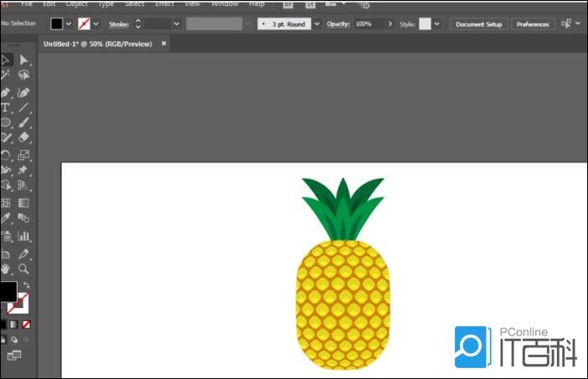Click the Document Setup button
The image size is (588, 379).
coord(478,24)
